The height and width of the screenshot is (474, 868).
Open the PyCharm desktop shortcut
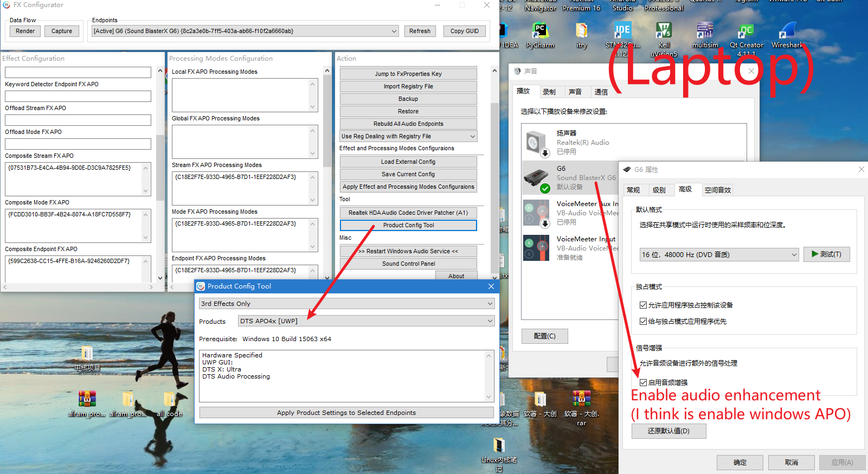point(540,31)
